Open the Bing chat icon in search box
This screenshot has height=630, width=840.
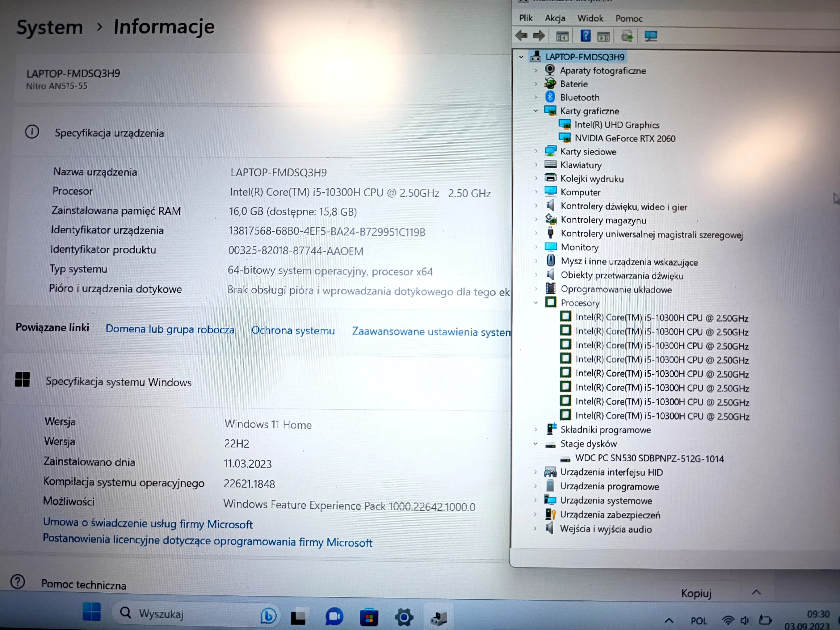coord(268,615)
